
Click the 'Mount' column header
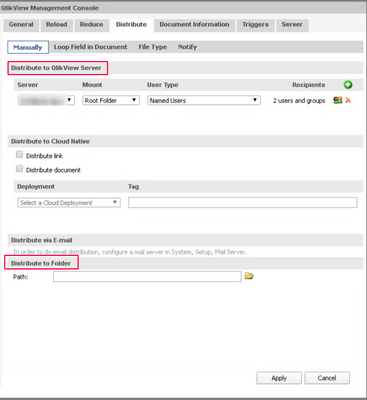pyautogui.click(x=92, y=85)
